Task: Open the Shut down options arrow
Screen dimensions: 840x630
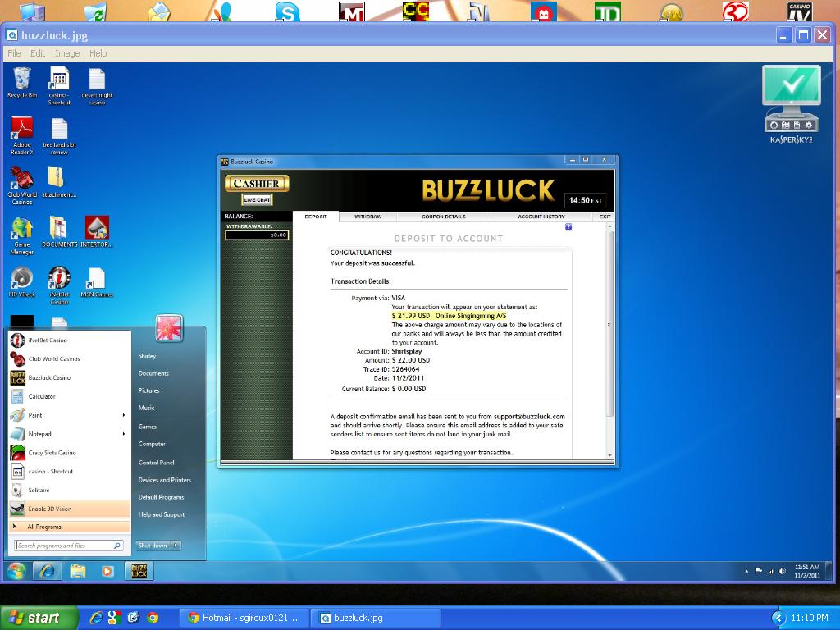Action: click(x=176, y=546)
